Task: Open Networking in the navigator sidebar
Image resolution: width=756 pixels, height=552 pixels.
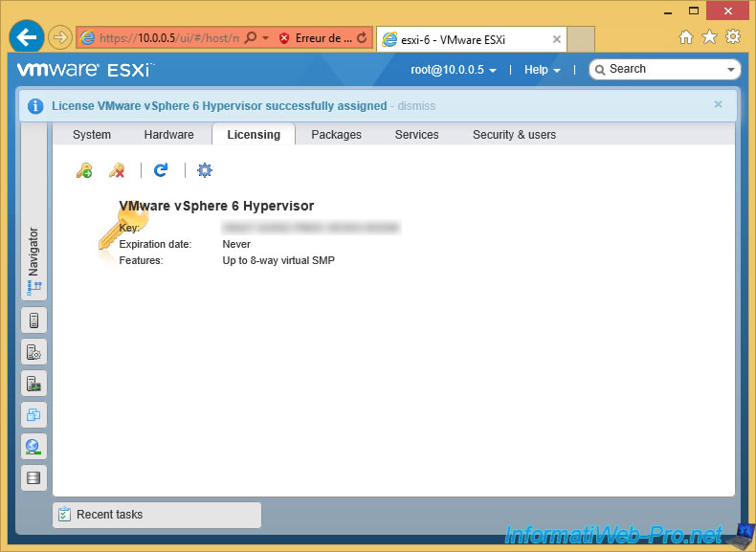Action: pos(33,447)
